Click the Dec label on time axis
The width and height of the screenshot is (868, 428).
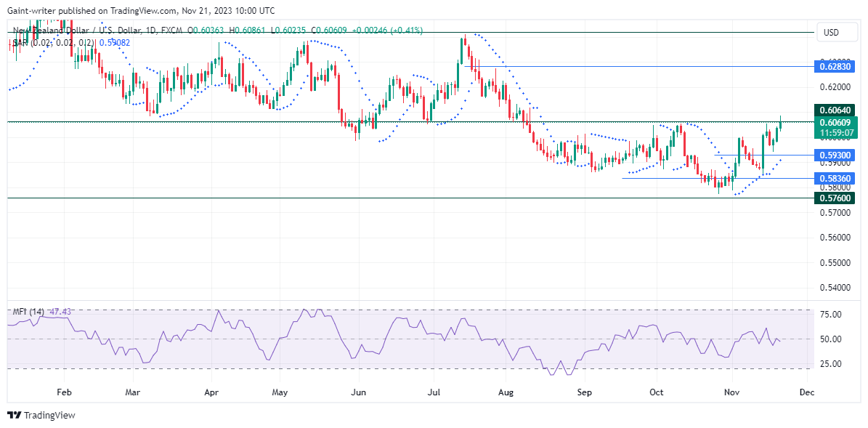tap(807, 392)
